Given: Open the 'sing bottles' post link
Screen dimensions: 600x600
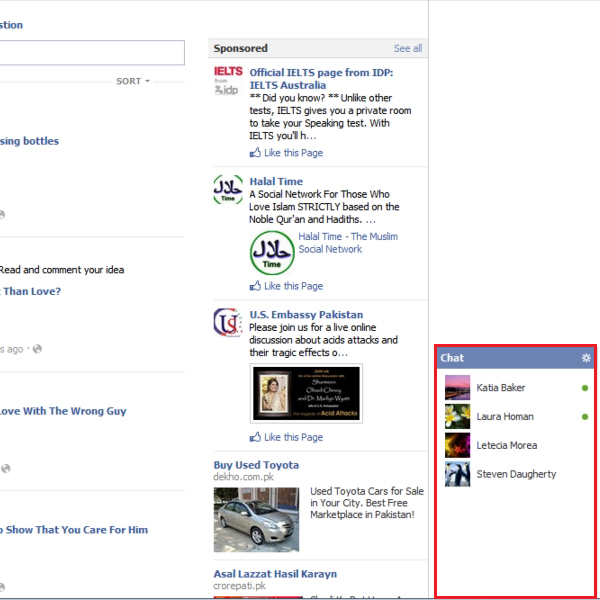Looking at the screenshot, I should point(29,141).
